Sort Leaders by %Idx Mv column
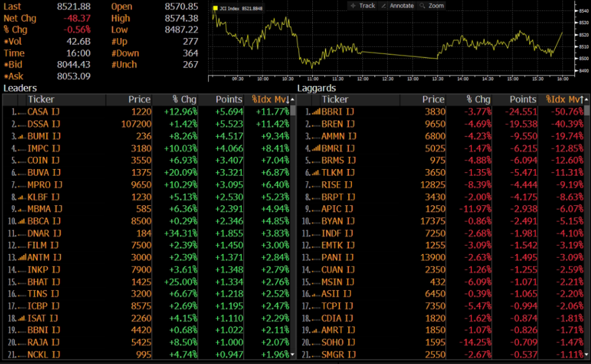591x364 pixels. click(x=267, y=100)
